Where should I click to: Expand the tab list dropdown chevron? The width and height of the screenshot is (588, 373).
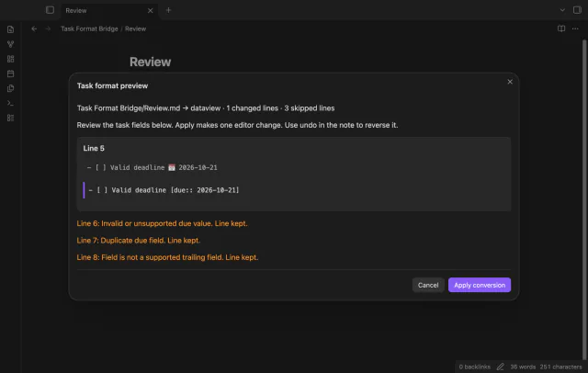(x=562, y=10)
